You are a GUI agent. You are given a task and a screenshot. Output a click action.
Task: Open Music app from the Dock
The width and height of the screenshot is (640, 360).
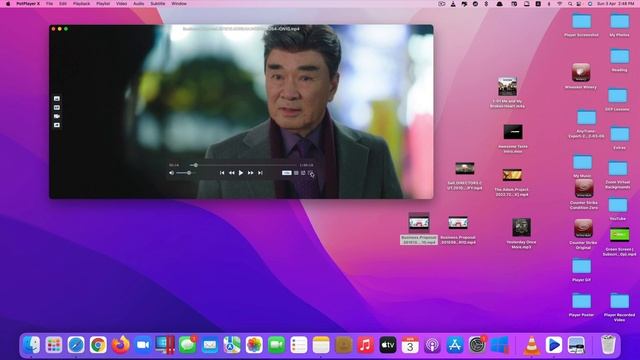coord(365,345)
